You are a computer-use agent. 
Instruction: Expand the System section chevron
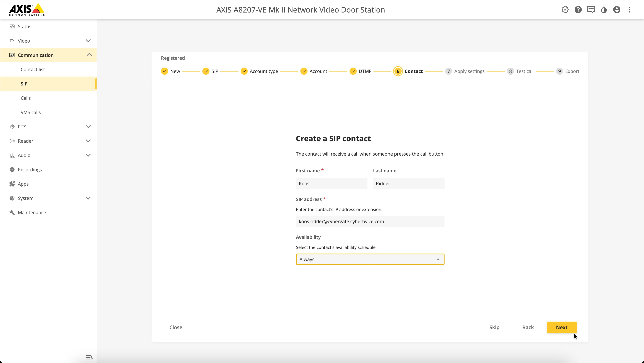coord(88,198)
